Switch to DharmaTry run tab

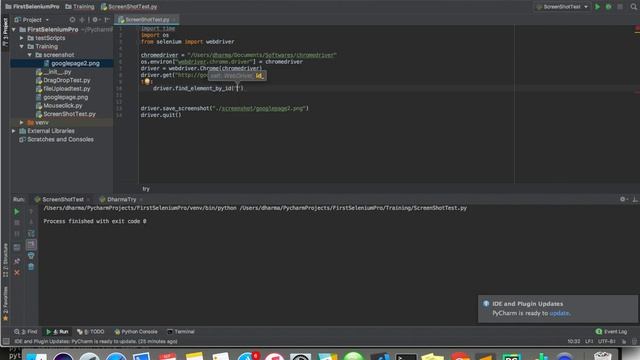pos(118,200)
